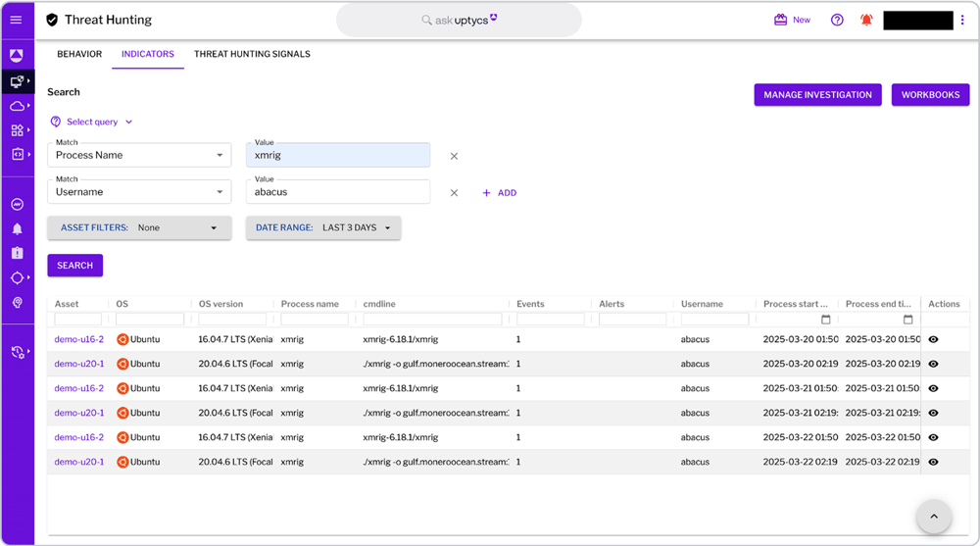This screenshot has height=546, width=980.
Task: Click the abacus value input field
Action: point(338,192)
